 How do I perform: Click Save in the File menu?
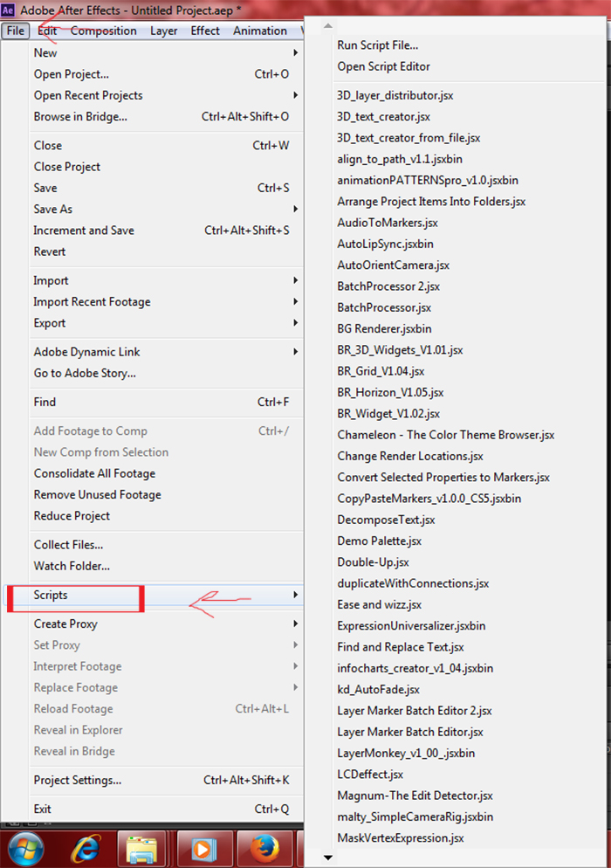pos(165,188)
